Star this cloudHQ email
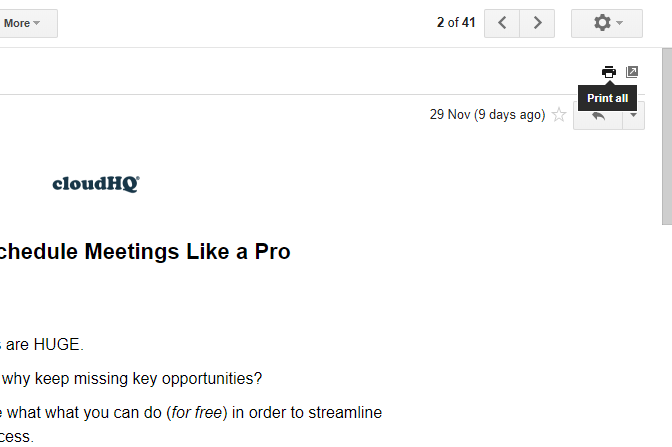Viewport: 672px width, 447px height. tap(559, 114)
